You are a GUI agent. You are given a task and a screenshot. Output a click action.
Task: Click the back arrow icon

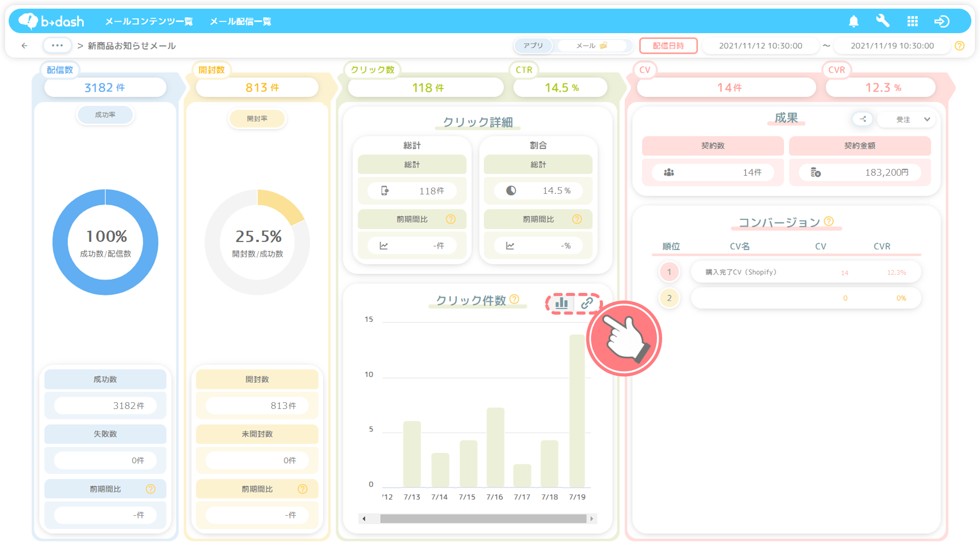click(24, 46)
